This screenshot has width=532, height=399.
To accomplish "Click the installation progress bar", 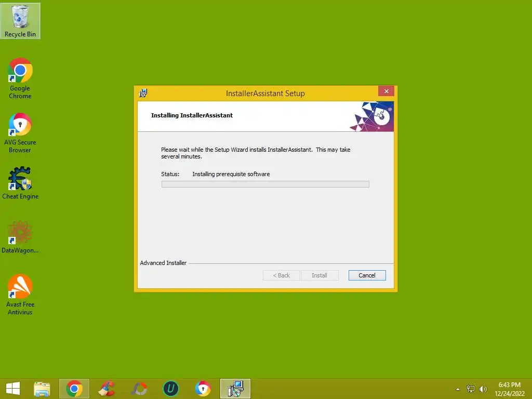I will click(x=265, y=184).
